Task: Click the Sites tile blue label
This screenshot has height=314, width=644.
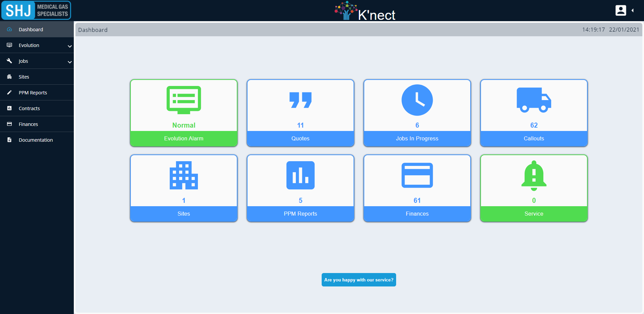Action: pyautogui.click(x=184, y=214)
